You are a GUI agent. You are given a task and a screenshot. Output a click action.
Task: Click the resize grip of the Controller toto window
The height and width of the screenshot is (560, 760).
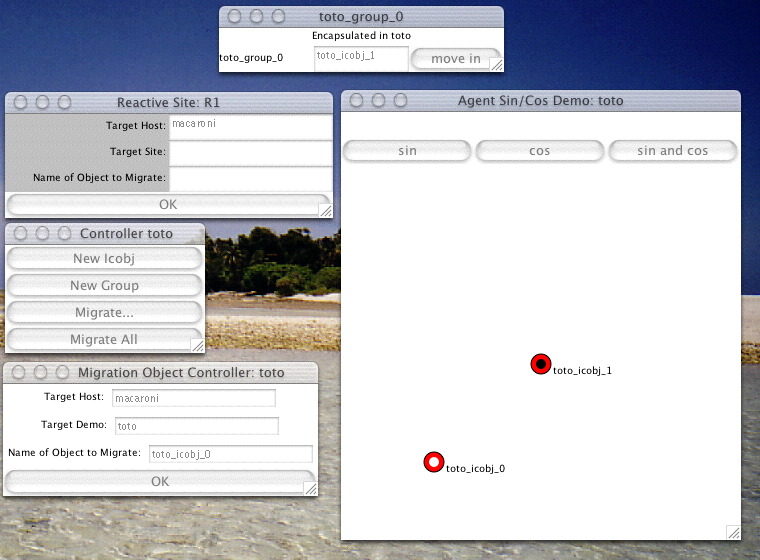[x=198, y=346]
